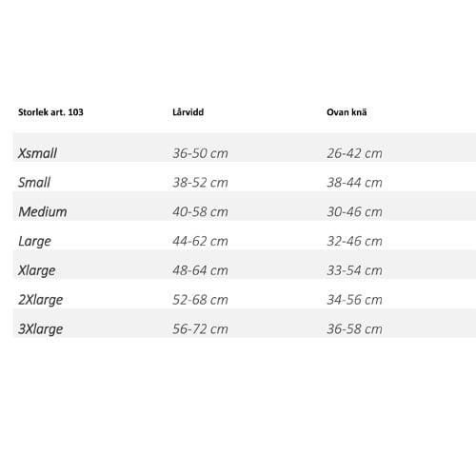Click the 26-42 cm Ovan knä value
This screenshot has height=476, width=476.
pyautogui.click(x=354, y=153)
